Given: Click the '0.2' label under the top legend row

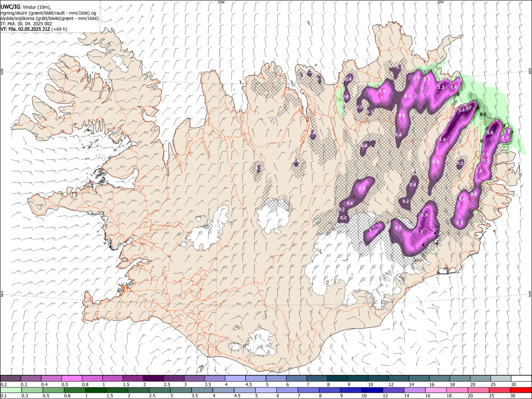Looking at the screenshot, I should [x=4, y=384].
